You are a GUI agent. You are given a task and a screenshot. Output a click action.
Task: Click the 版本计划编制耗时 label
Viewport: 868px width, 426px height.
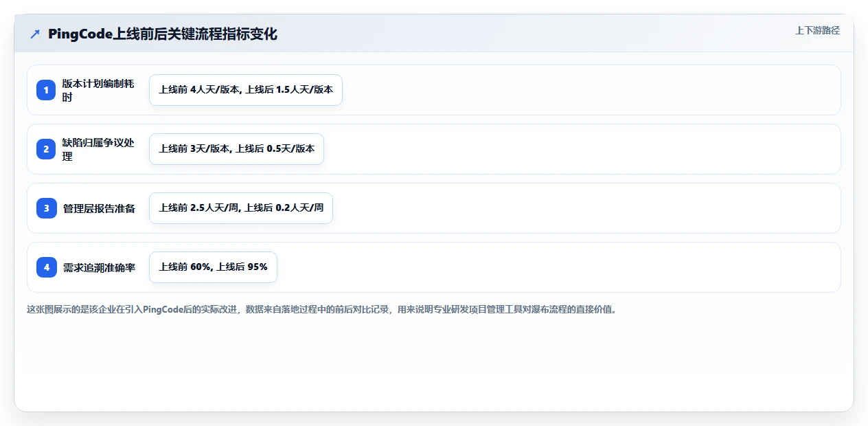coord(99,90)
